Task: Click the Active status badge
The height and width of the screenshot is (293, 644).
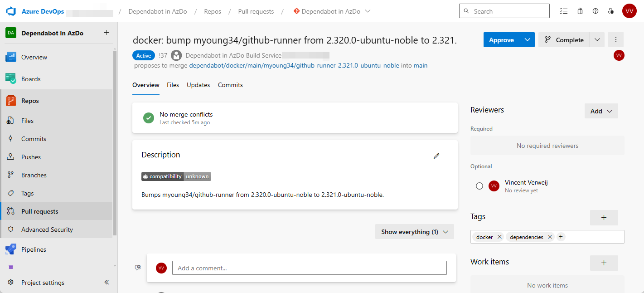Action: click(x=144, y=55)
